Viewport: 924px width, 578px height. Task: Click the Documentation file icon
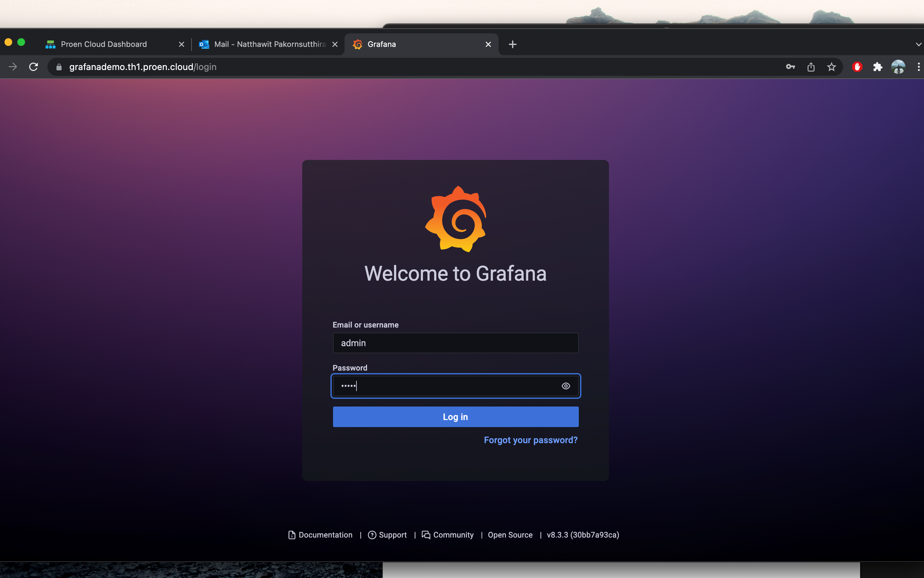coord(292,535)
